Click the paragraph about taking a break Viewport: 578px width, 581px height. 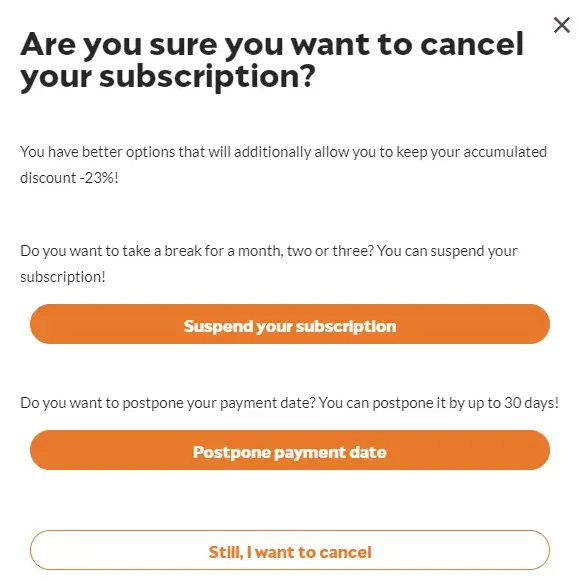click(x=269, y=264)
